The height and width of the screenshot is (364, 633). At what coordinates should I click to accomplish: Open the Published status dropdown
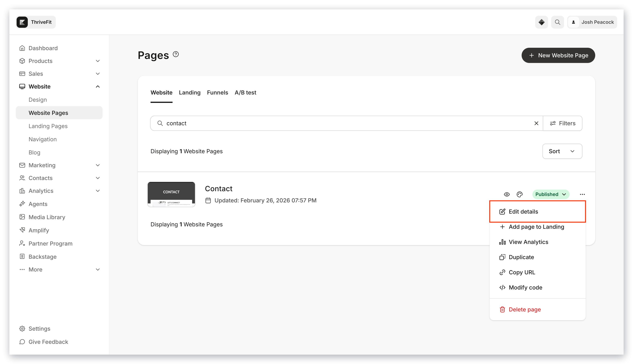click(x=551, y=194)
